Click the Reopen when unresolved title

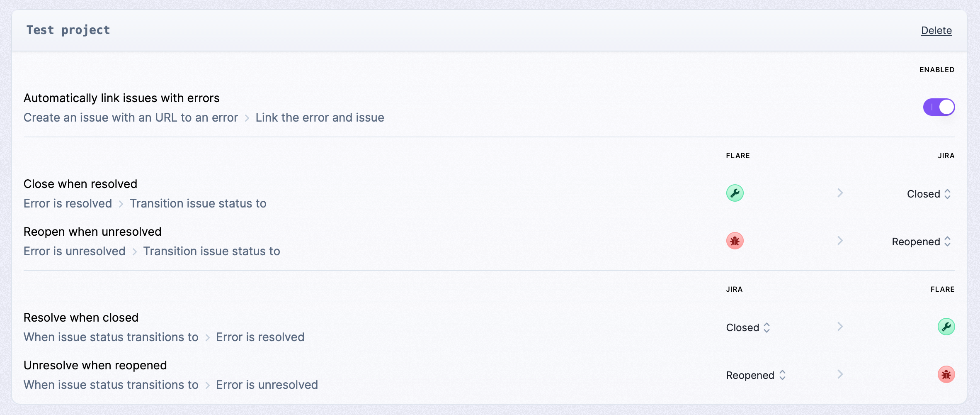click(x=92, y=232)
